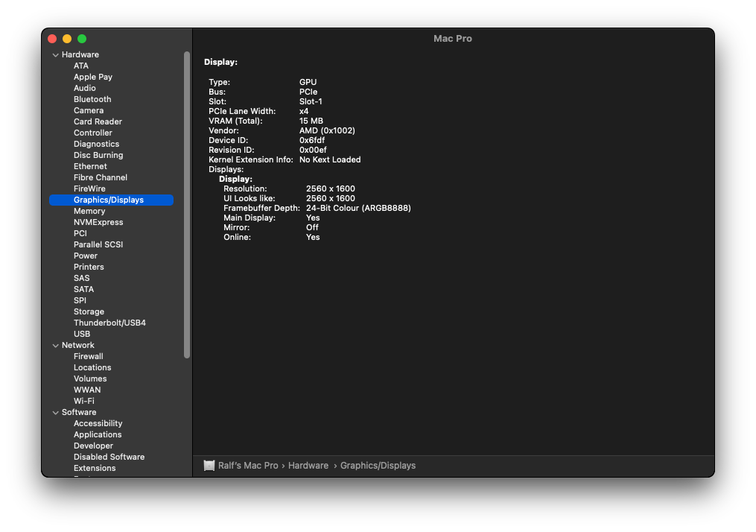Open Firewall under Network
The width and height of the screenshot is (756, 532).
pos(88,356)
